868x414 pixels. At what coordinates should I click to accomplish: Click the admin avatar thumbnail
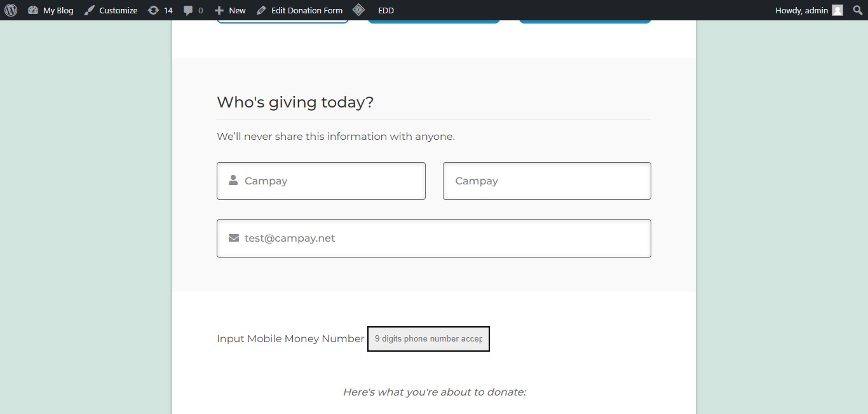coord(837,10)
